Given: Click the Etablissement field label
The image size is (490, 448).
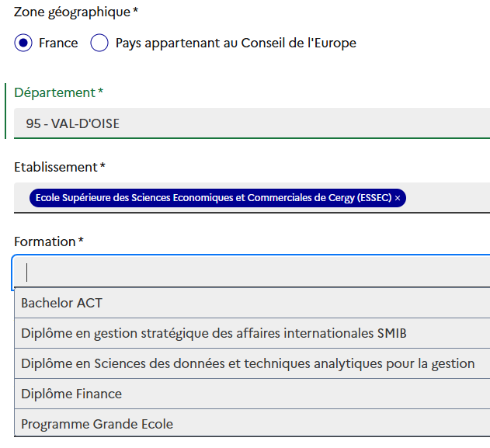Looking at the screenshot, I should pos(56,167).
